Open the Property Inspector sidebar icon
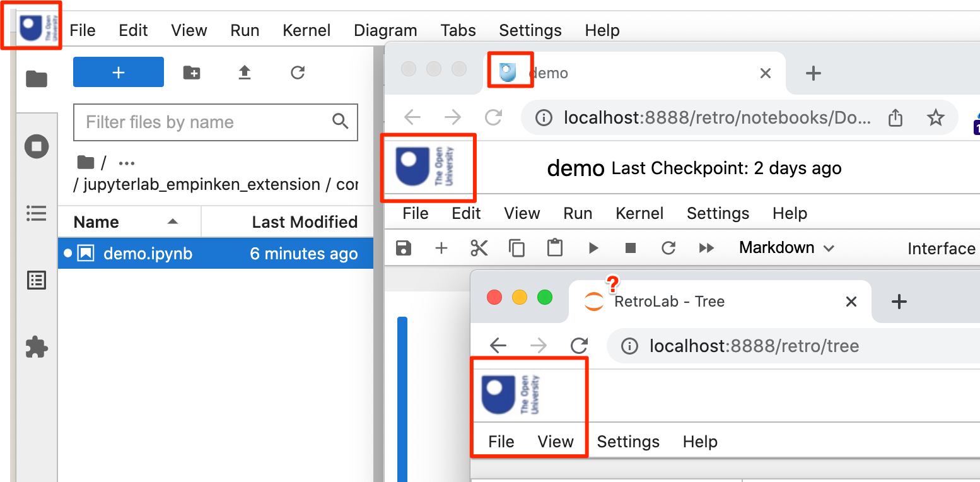 click(37, 280)
